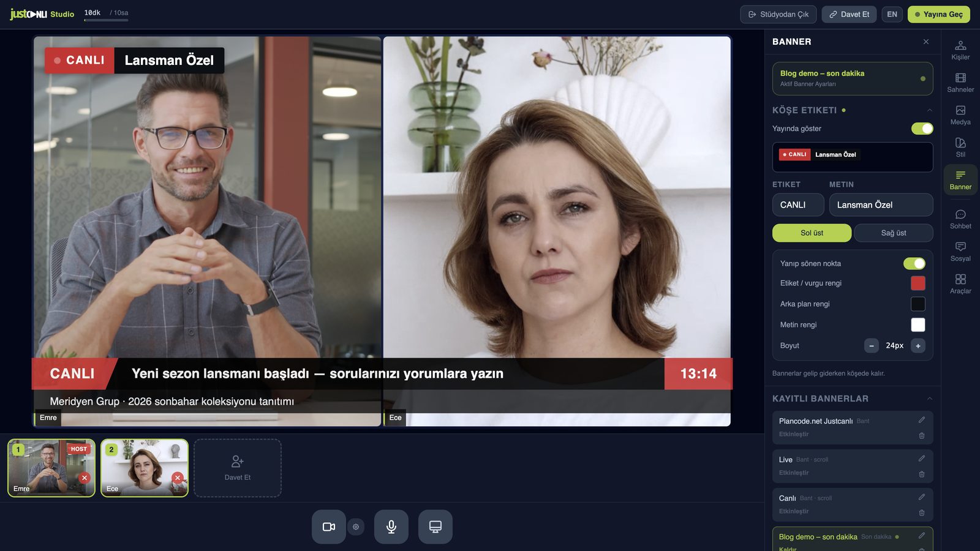The width and height of the screenshot is (980, 551).
Task: Decrease Boyut with minus button
Action: (871, 346)
